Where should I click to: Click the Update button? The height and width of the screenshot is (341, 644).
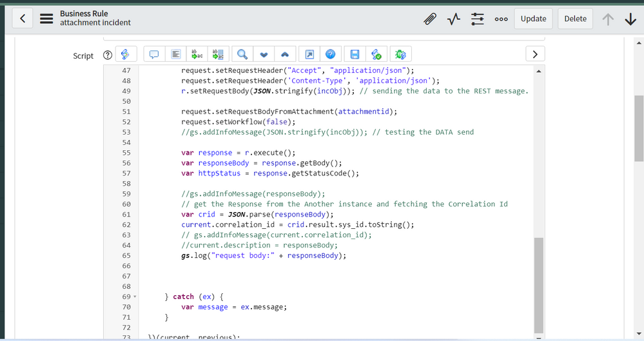click(x=533, y=19)
